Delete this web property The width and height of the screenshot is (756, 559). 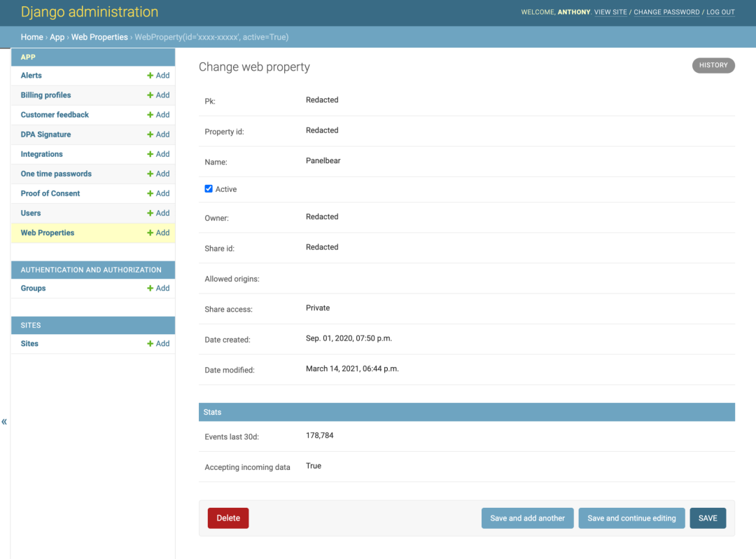click(228, 518)
